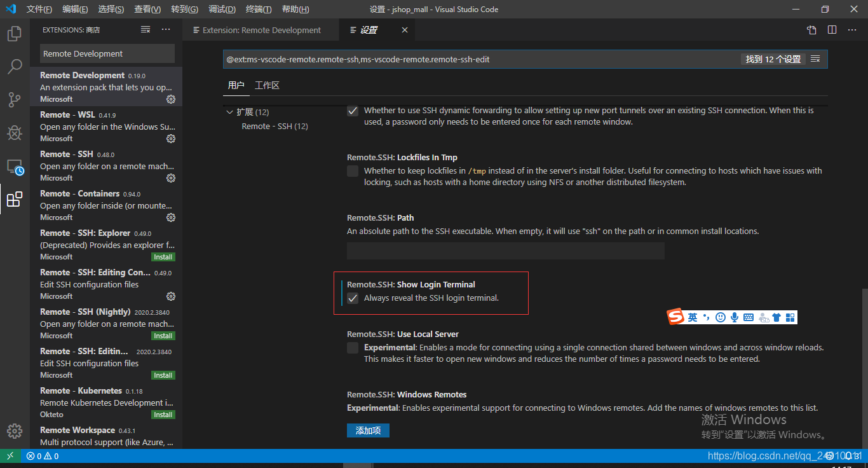The height and width of the screenshot is (468, 868).
Task: Toggle Show Login Terminal checkbox
Action: pyautogui.click(x=353, y=298)
